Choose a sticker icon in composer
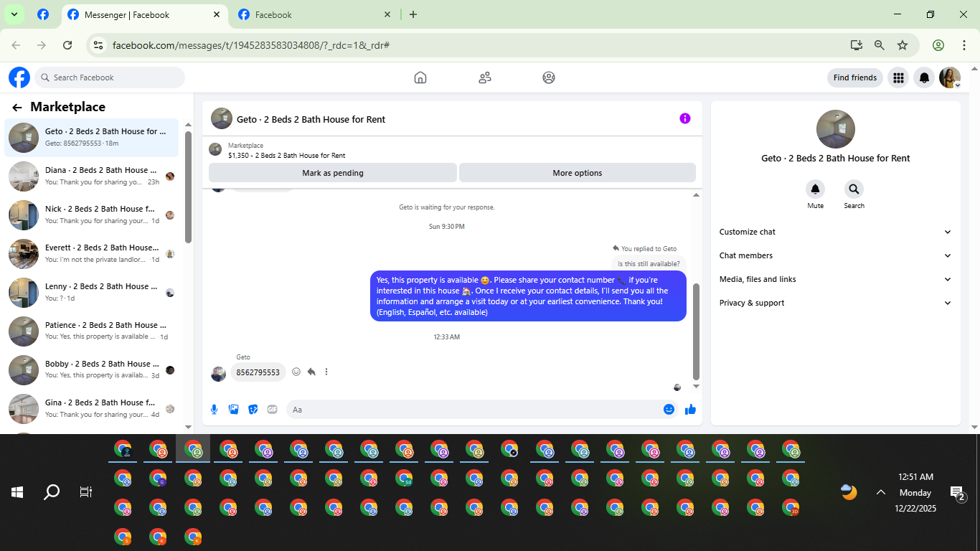 [x=253, y=410]
